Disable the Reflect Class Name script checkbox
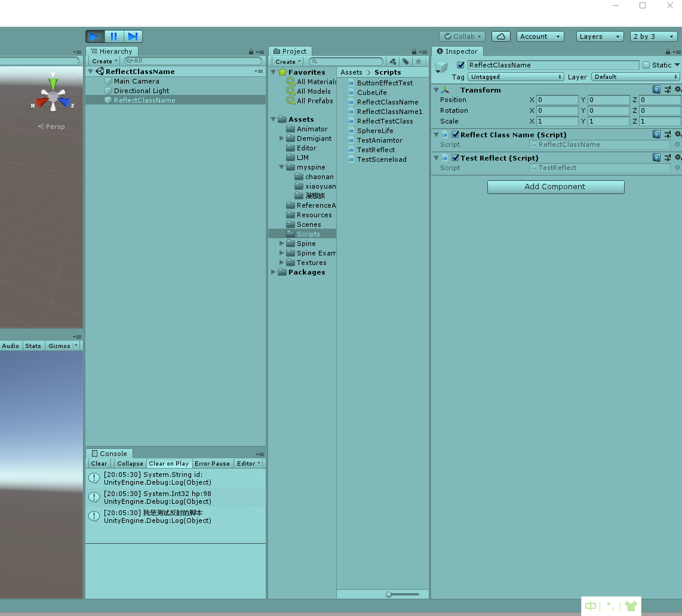The height and width of the screenshot is (616, 682). (456, 134)
